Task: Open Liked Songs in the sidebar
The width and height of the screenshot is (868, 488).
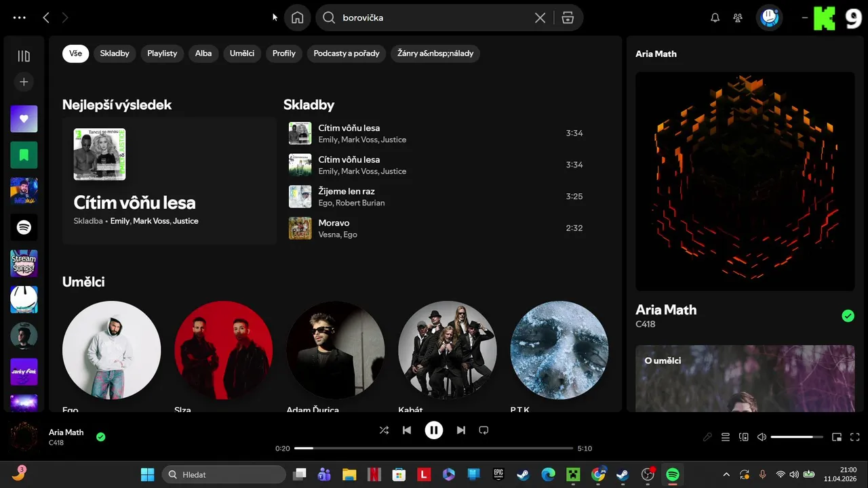Action: click(x=24, y=119)
